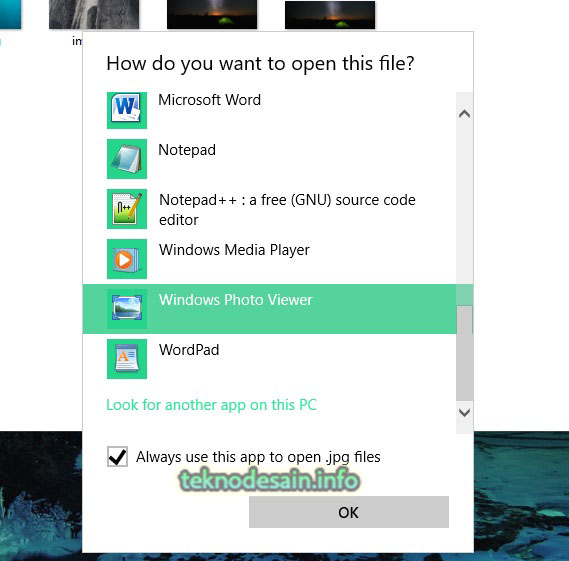569x561 pixels.
Task: Choose the 'Windows Media Player' label
Action: click(234, 250)
